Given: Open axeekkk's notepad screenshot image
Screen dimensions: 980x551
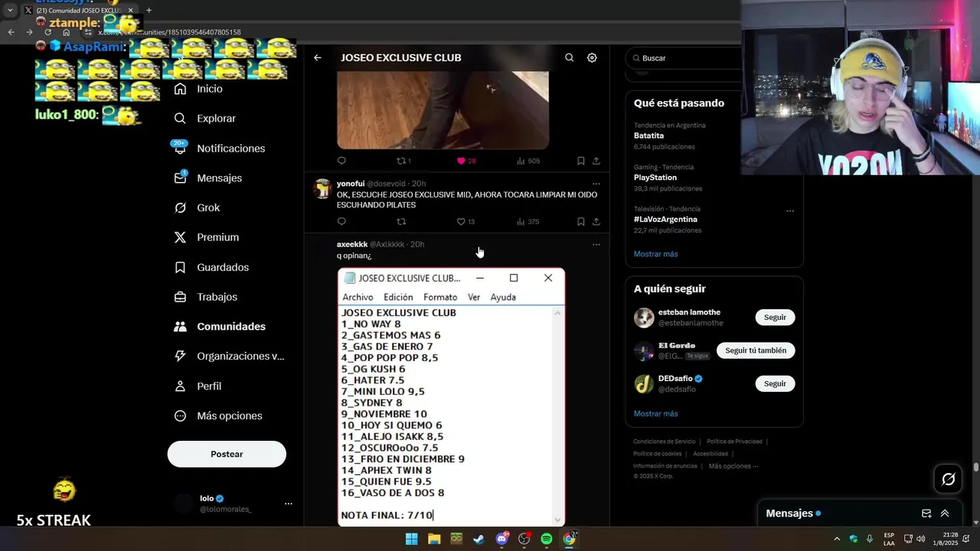Looking at the screenshot, I should [x=451, y=396].
